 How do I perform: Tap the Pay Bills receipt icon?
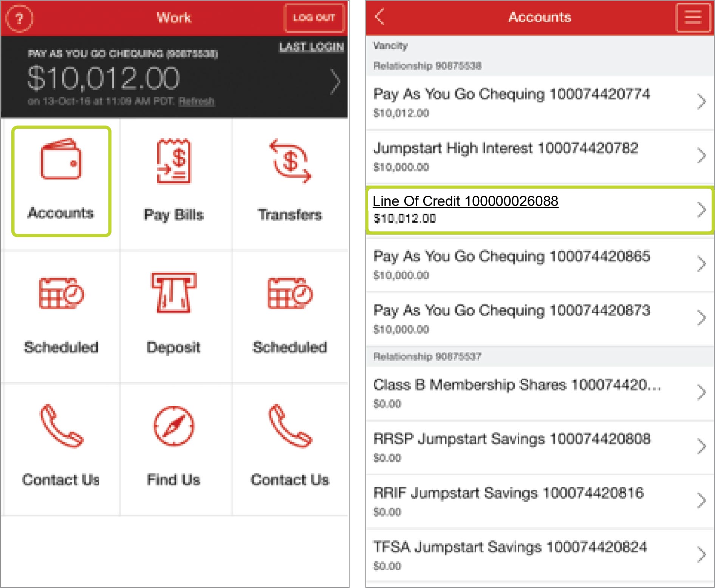174,161
